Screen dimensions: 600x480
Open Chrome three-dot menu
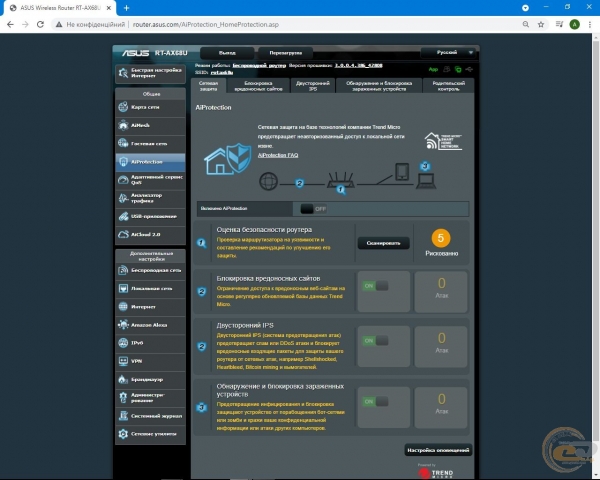tap(590, 24)
